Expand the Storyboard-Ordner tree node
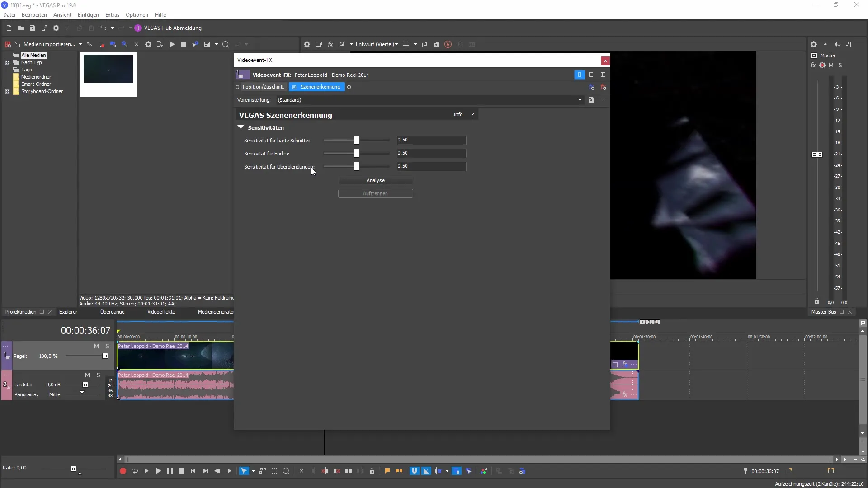Screen dimensions: 868x488 [7, 91]
